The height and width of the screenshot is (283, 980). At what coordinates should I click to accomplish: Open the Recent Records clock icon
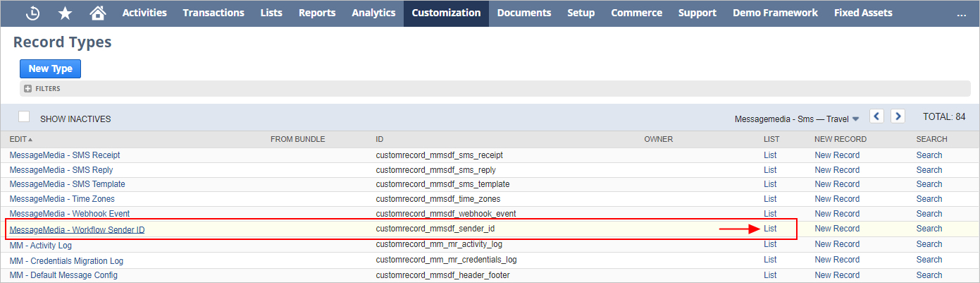pos(32,13)
